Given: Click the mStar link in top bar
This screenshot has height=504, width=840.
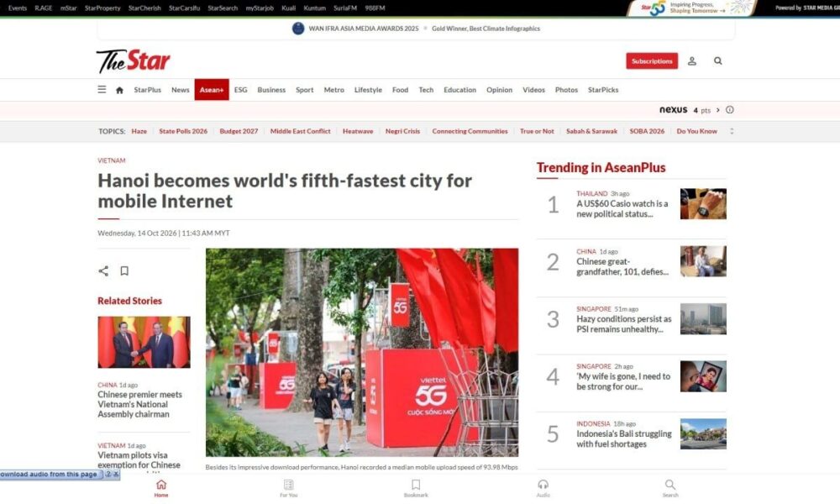Looking at the screenshot, I should [69, 8].
